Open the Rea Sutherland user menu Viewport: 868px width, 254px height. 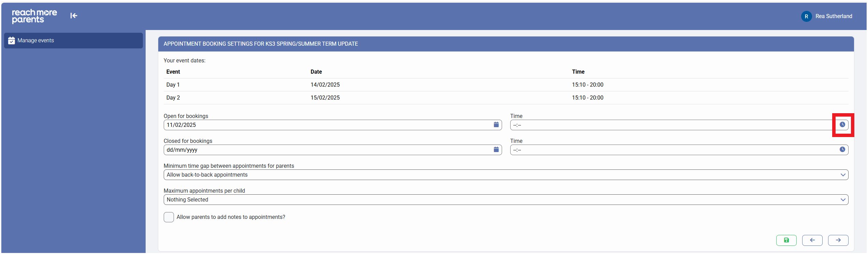(x=833, y=16)
